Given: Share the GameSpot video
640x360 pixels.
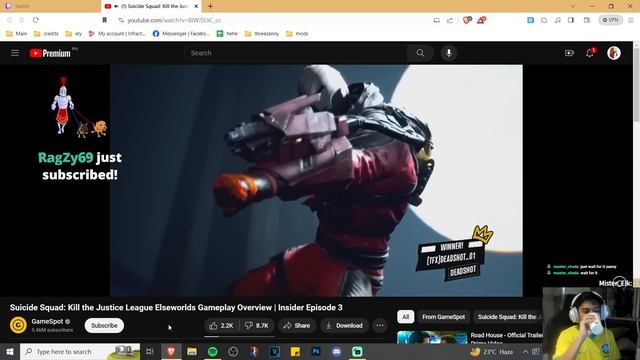Looking at the screenshot, I should click(x=297, y=325).
